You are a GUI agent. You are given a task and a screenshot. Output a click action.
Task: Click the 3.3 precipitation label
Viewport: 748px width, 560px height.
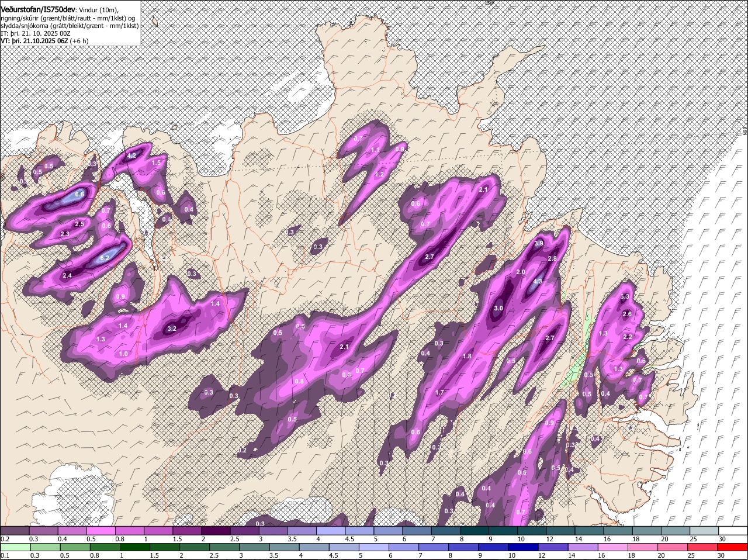[625, 296]
